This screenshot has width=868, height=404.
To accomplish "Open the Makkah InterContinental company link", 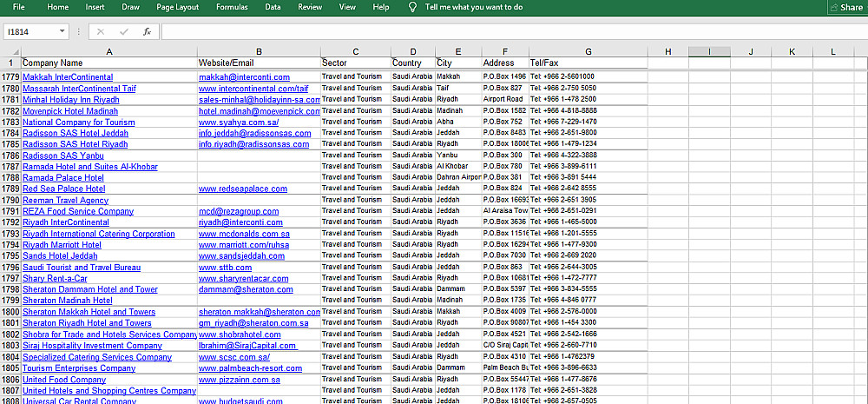I will pos(67,76).
